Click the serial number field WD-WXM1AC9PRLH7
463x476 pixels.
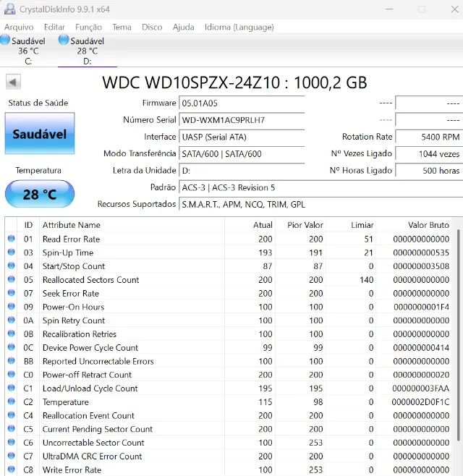(x=242, y=120)
